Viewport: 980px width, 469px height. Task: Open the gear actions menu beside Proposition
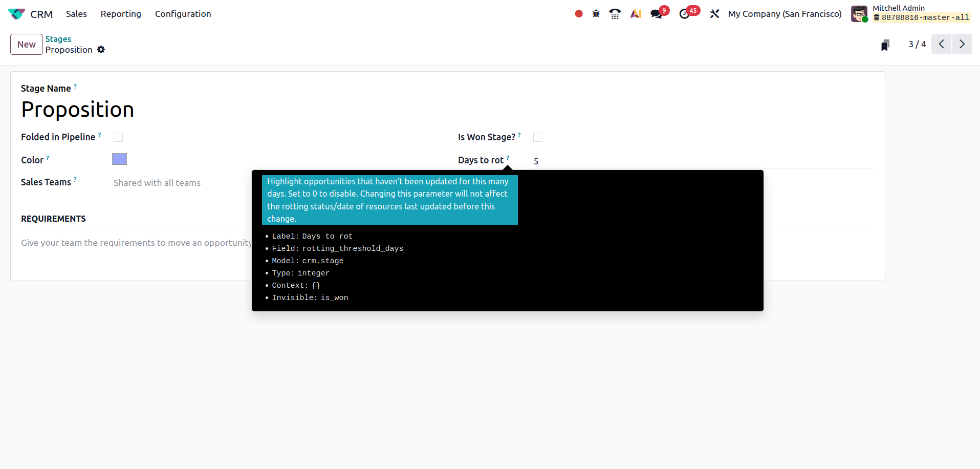tap(101, 50)
